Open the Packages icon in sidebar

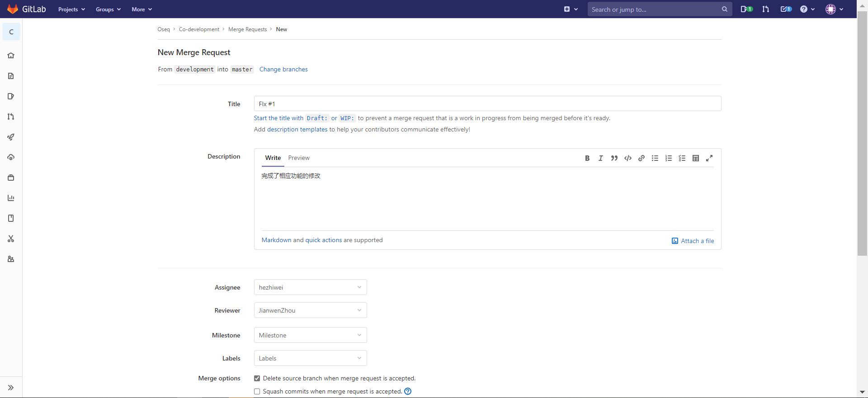pos(11,178)
